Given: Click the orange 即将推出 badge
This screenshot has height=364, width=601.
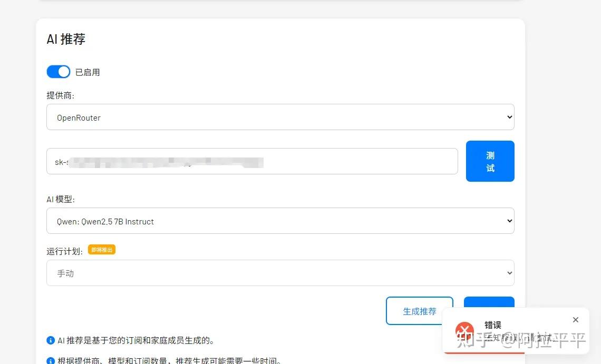Looking at the screenshot, I should 102,250.
